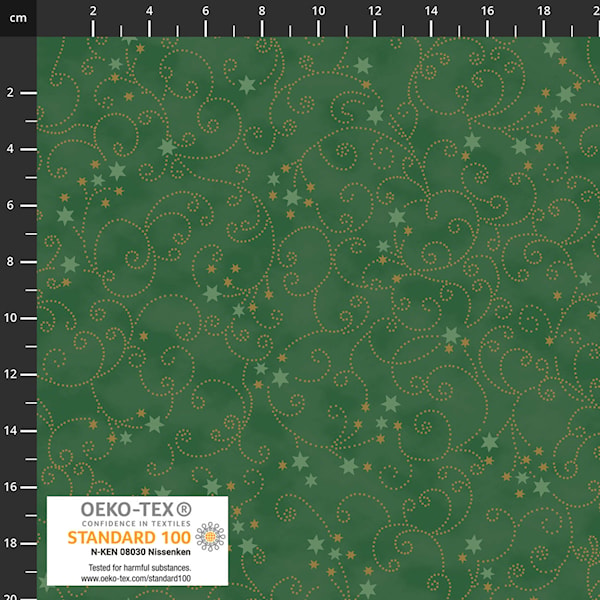Click the 12 mark on vertical ruler
The width and height of the screenshot is (600, 600).
10,374
